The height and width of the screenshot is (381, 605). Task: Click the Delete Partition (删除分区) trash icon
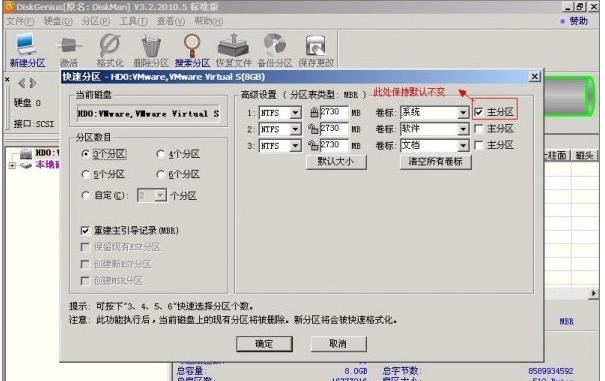tap(151, 50)
